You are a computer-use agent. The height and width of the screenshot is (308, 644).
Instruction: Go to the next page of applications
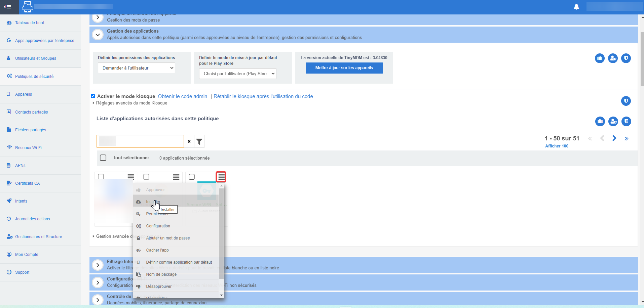(614, 138)
